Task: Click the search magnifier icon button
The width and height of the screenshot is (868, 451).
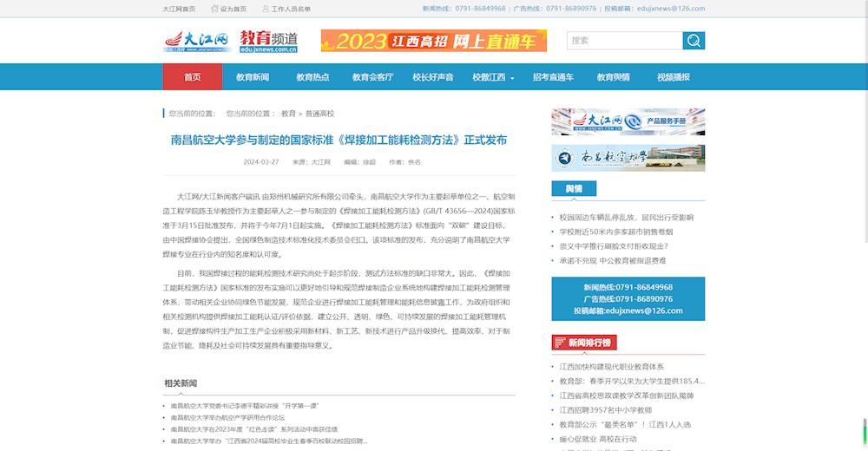Action: pyautogui.click(x=694, y=41)
